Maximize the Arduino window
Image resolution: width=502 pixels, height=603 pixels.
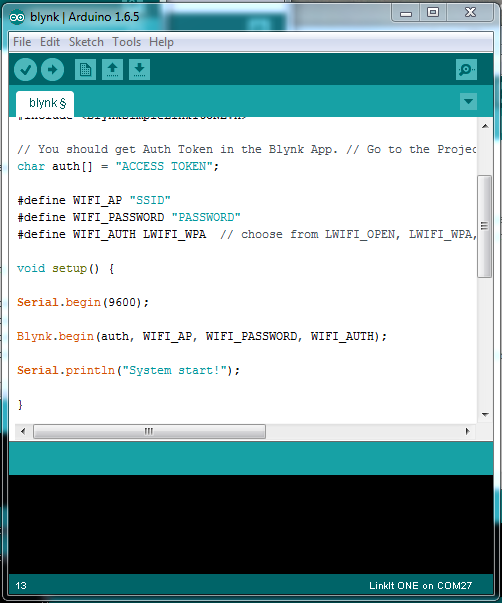pos(433,13)
